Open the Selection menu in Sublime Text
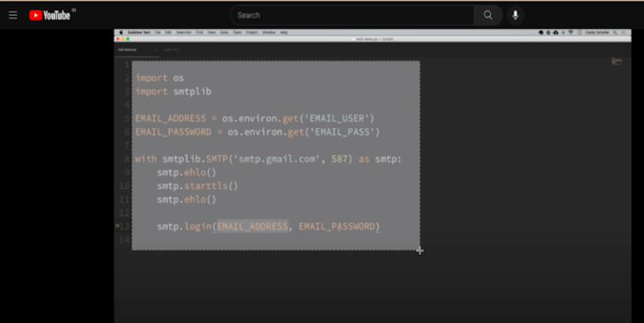The width and height of the screenshot is (644, 323). pos(183,33)
